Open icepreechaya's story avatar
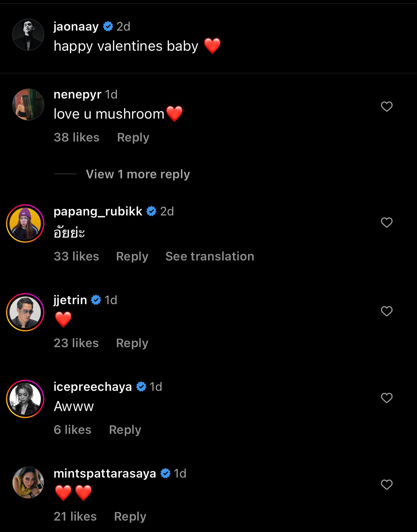This screenshot has width=417, height=532. (x=25, y=399)
